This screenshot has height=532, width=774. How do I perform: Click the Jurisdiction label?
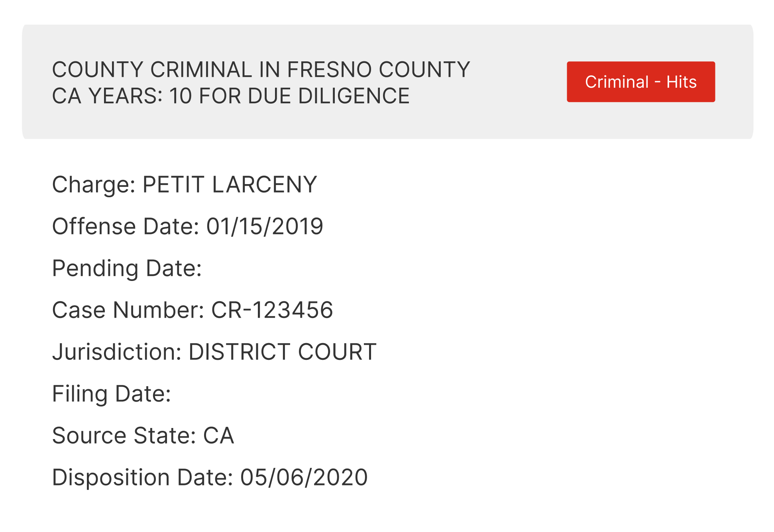pyautogui.click(x=117, y=352)
